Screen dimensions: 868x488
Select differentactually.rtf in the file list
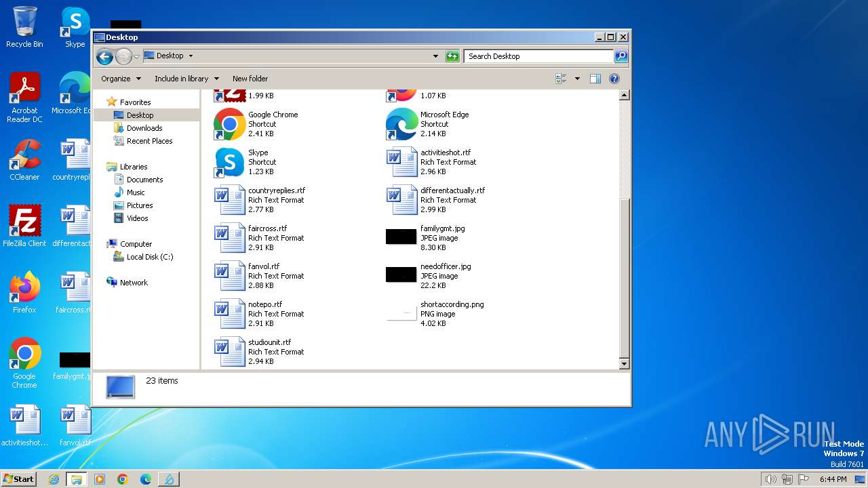435,200
